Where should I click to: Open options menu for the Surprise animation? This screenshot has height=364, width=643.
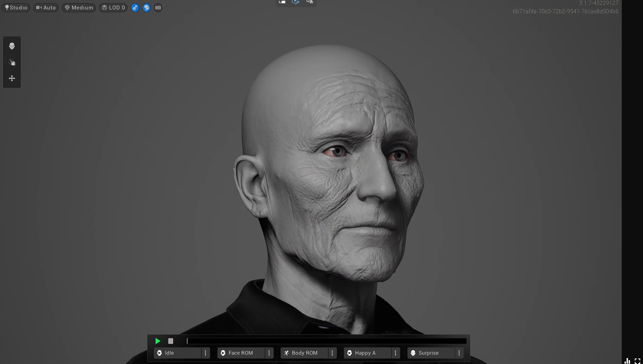(459, 353)
